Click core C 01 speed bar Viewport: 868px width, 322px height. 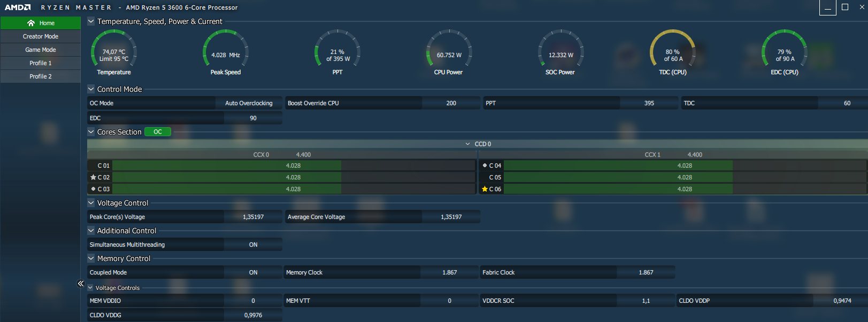[x=294, y=166]
